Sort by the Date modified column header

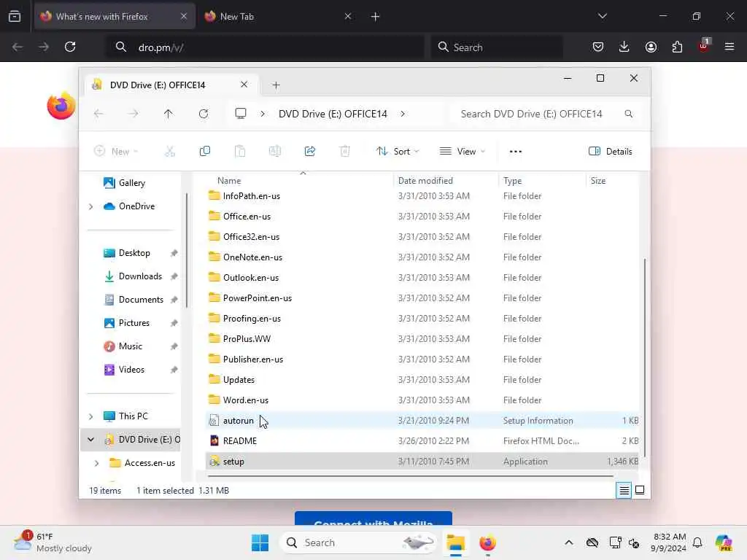pos(425,181)
